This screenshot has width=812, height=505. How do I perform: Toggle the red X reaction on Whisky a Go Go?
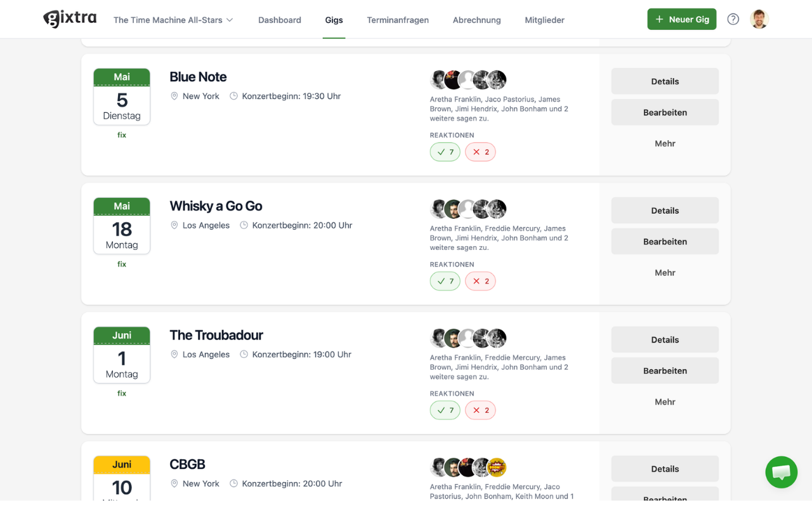480,280
